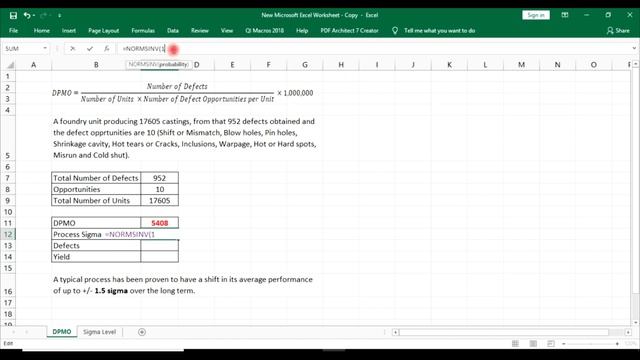Open the Help ribbon tab
This screenshot has height=360, width=640.
point(302,31)
